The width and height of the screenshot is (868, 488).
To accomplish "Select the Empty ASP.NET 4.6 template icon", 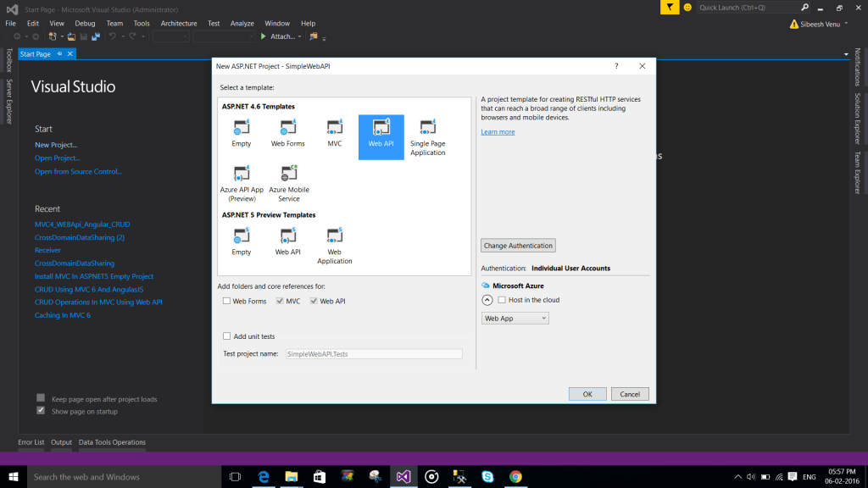I will click(x=242, y=128).
